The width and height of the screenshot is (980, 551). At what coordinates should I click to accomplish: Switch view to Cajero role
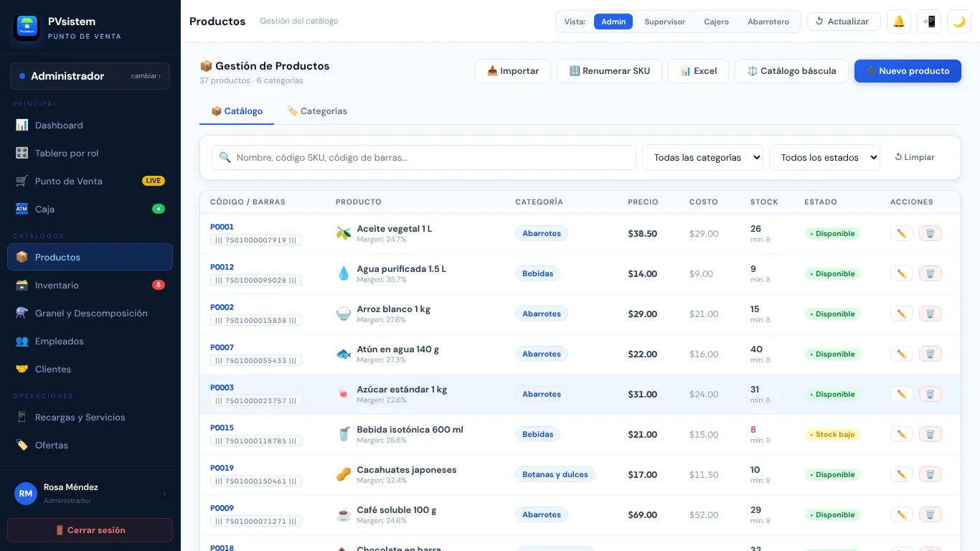click(716, 22)
